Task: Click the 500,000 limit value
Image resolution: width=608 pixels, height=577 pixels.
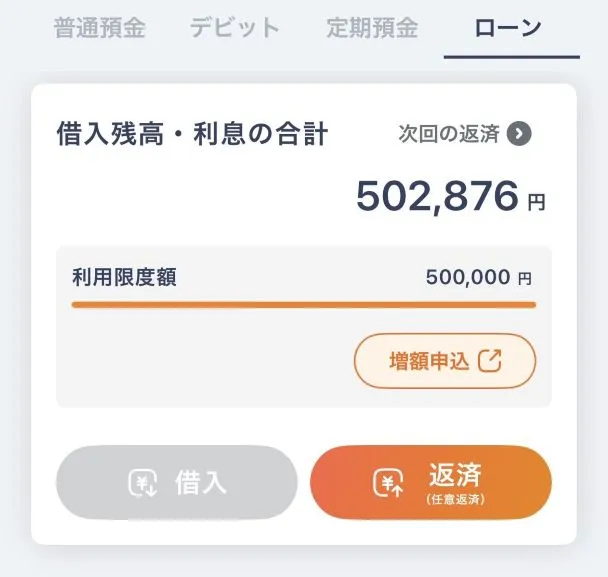Action: [468, 277]
